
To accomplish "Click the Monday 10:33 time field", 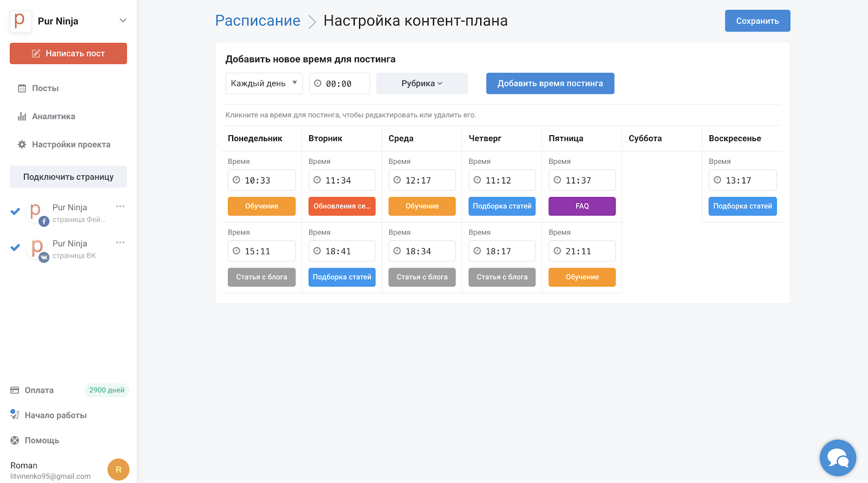I will [x=261, y=180].
